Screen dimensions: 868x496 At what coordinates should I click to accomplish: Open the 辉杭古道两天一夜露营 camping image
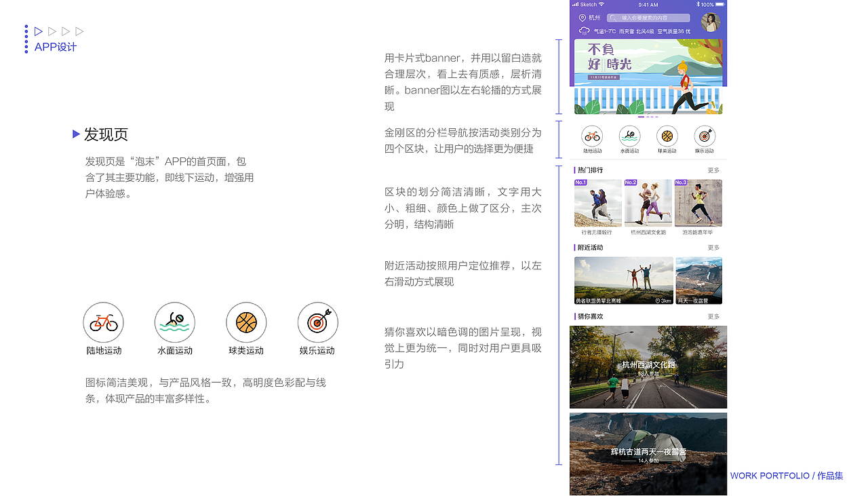[648, 453]
